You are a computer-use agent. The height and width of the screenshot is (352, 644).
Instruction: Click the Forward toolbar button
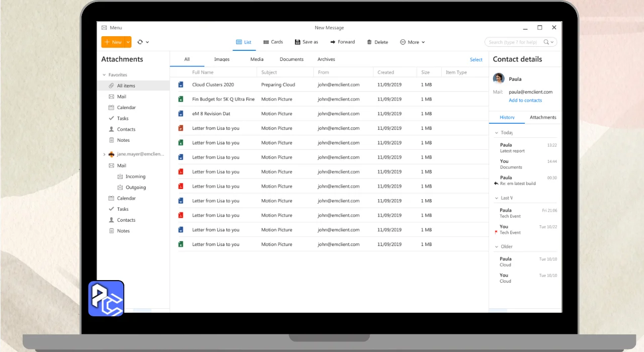coord(343,42)
